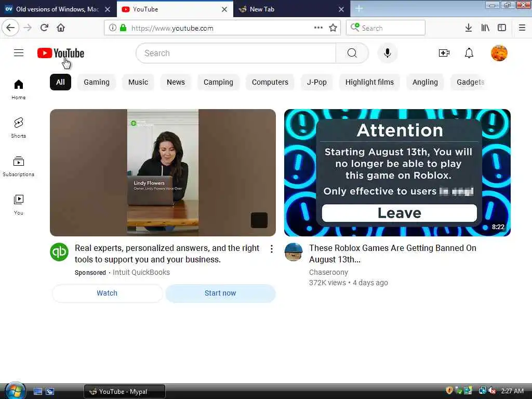Go to Home in the sidebar
Screen dimensions: 532x399
pyautogui.click(x=19, y=89)
